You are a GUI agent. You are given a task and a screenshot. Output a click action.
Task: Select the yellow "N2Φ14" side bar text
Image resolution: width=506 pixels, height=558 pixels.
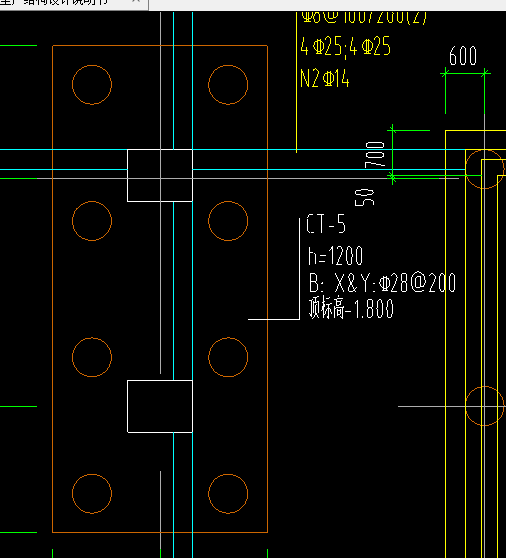[x=325, y=78]
